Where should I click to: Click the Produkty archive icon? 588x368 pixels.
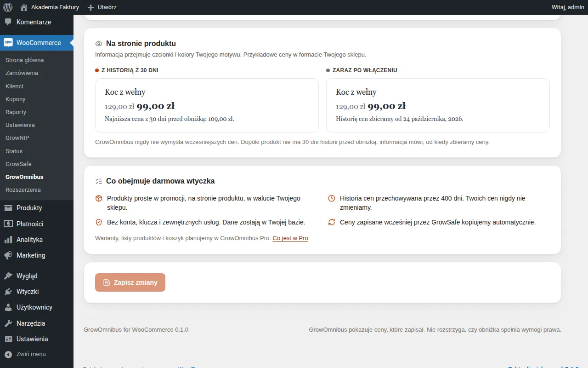[8, 208]
